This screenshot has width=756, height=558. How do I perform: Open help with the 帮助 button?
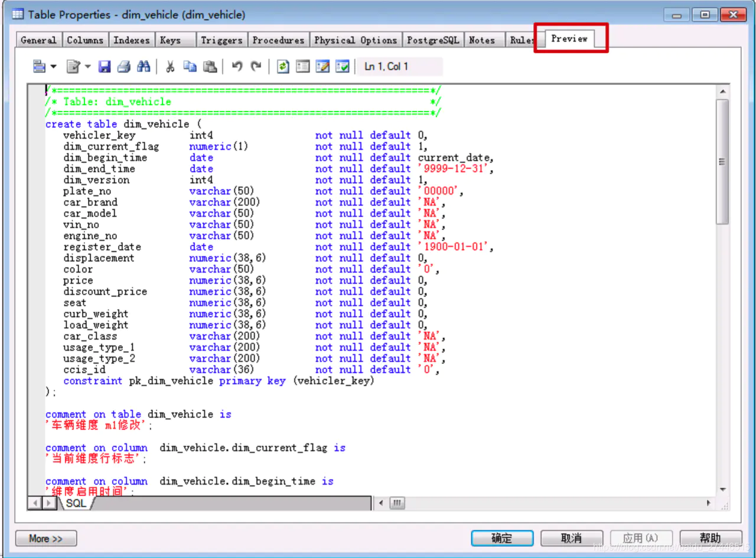tap(711, 539)
